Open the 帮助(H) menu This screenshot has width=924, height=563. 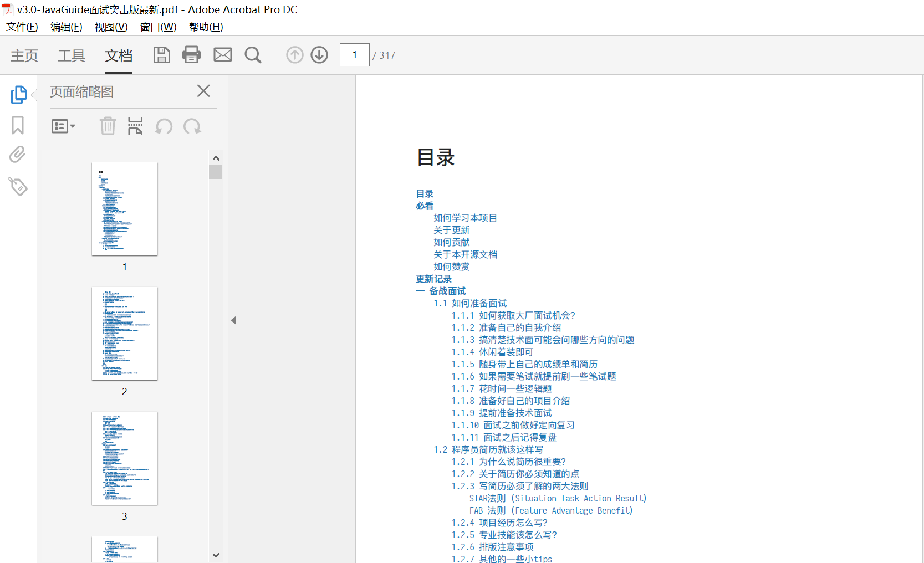206,27
